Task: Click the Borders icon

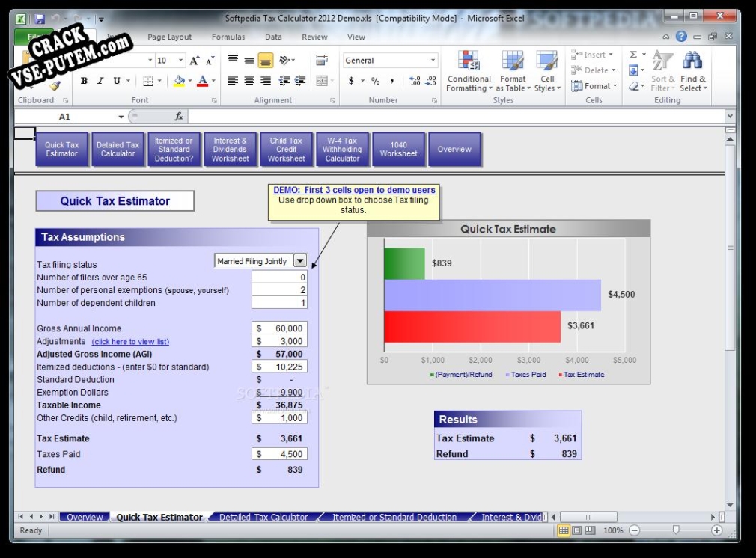Action: [148, 81]
